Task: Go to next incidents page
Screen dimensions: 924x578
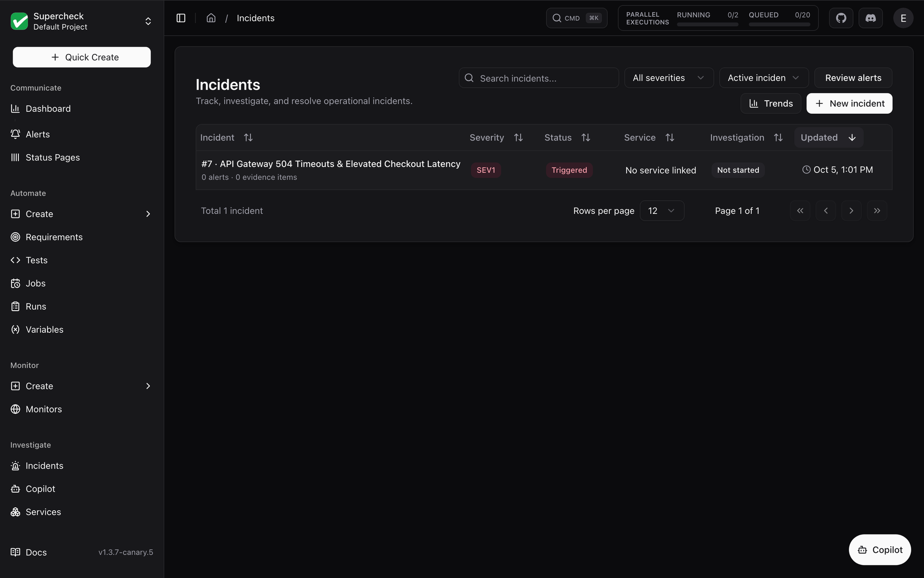Action: tap(851, 211)
